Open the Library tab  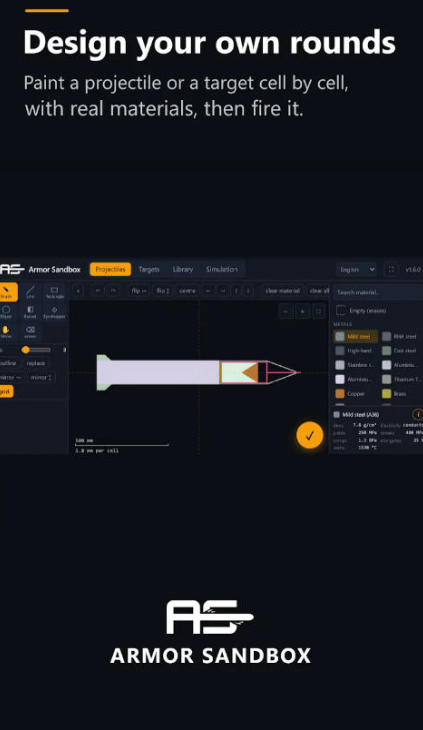182,269
